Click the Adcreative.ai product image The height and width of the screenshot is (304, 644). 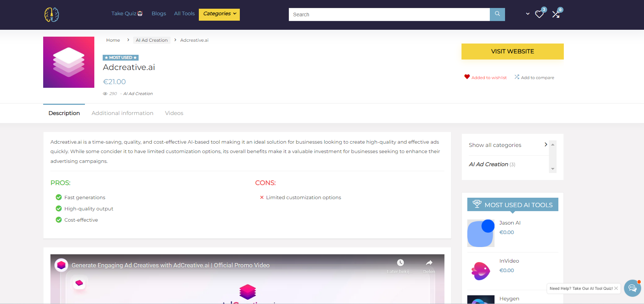(x=69, y=62)
